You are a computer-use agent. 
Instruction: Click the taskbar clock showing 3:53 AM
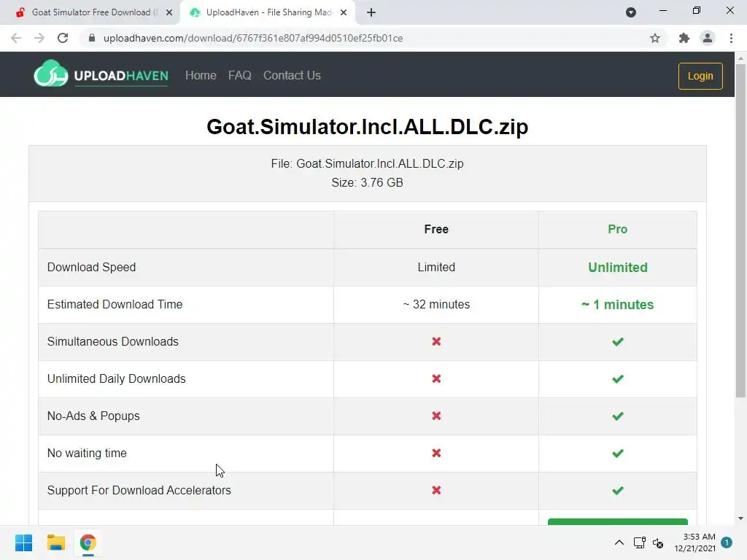click(694, 542)
